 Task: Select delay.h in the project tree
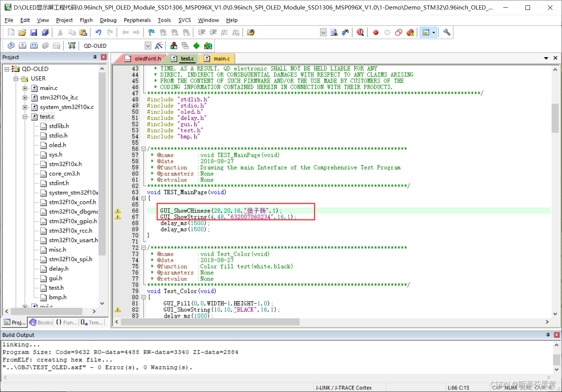click(x=59, y=269)
